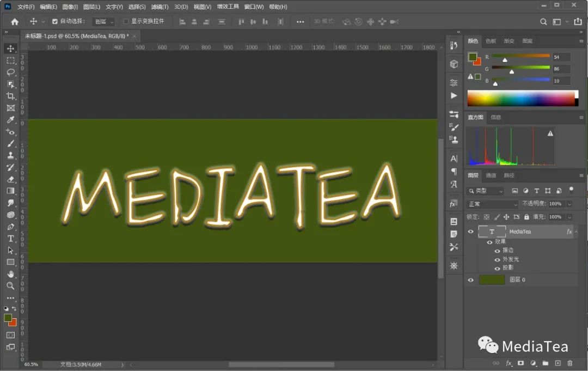
Task: Select the Lasso tool
Action: click(10, 72)
